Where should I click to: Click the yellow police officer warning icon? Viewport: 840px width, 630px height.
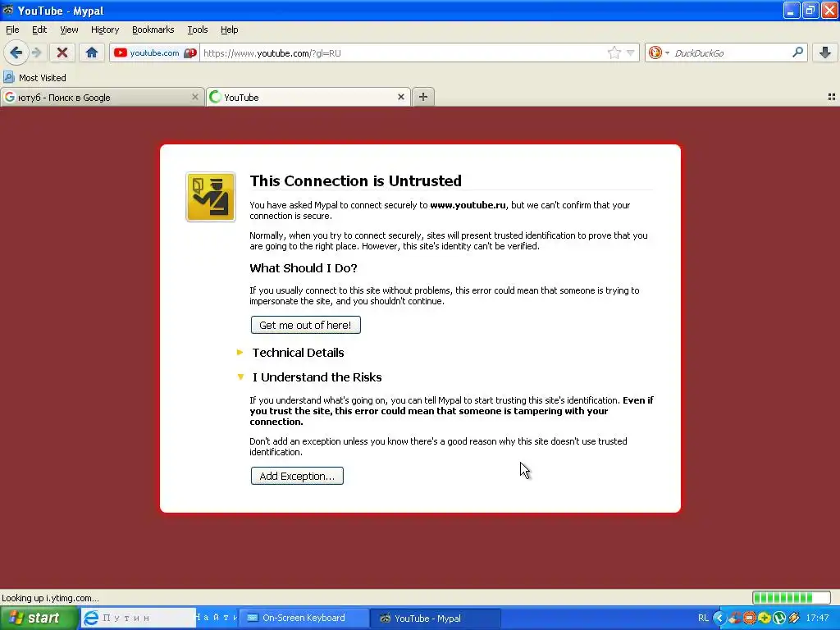point(211,197)
